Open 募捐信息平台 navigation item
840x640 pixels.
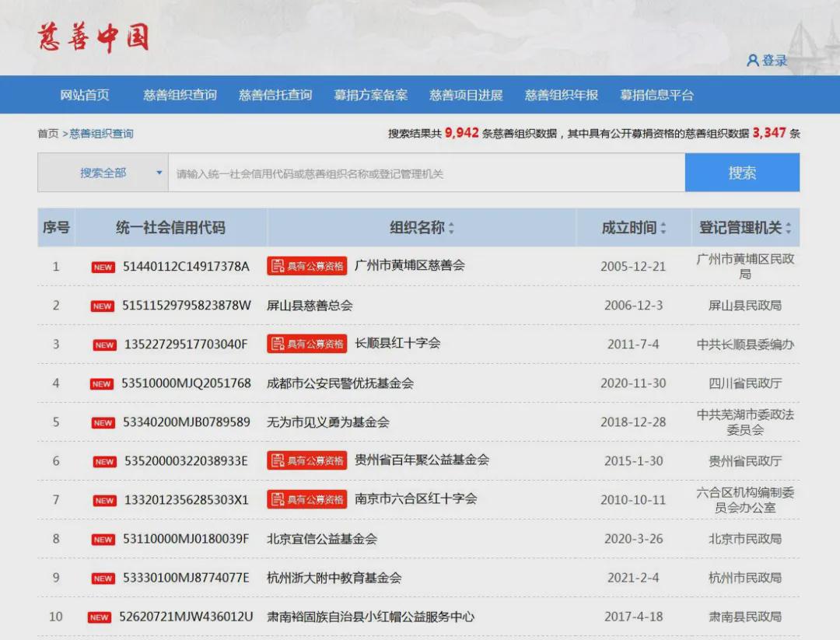tap(656, 95)
